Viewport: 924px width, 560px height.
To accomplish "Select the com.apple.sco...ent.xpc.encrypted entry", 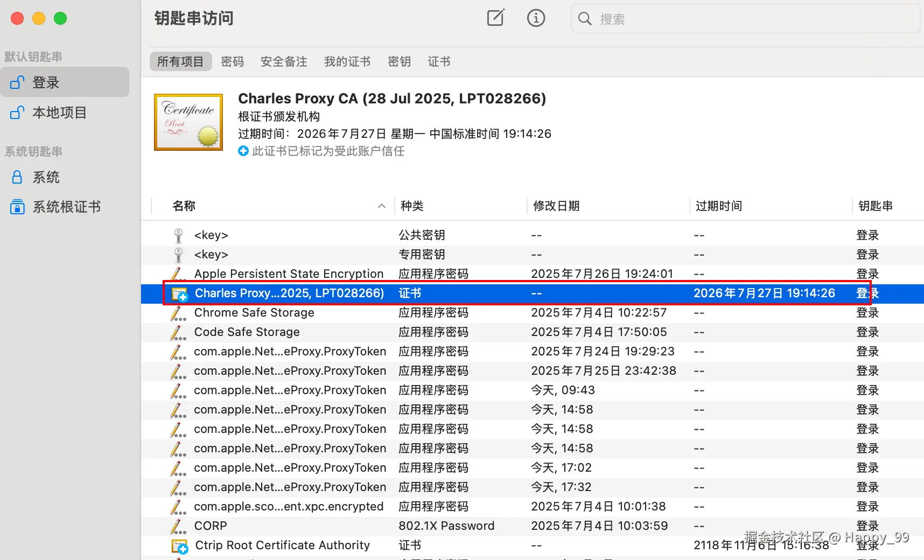I will [289, 507].
